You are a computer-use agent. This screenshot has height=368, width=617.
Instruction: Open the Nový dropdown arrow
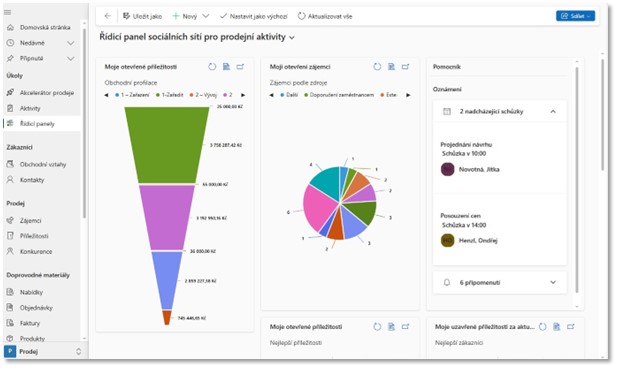[206, 16]
